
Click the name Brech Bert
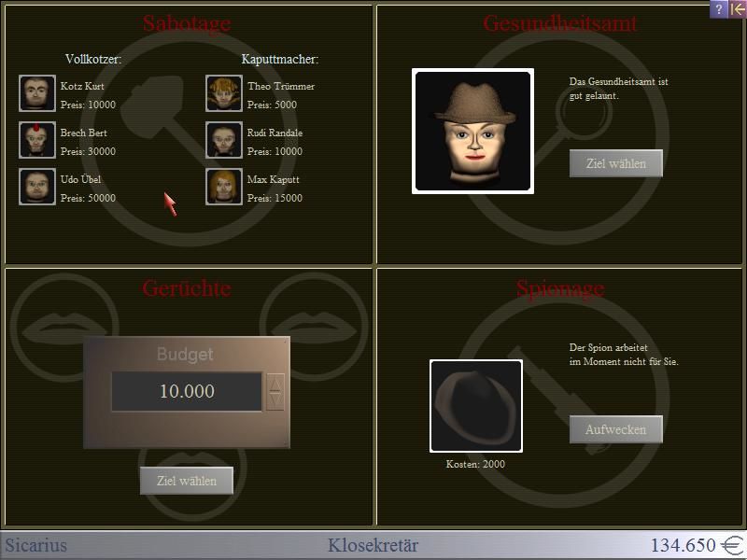pyautogui.click(x=83, y=133)
